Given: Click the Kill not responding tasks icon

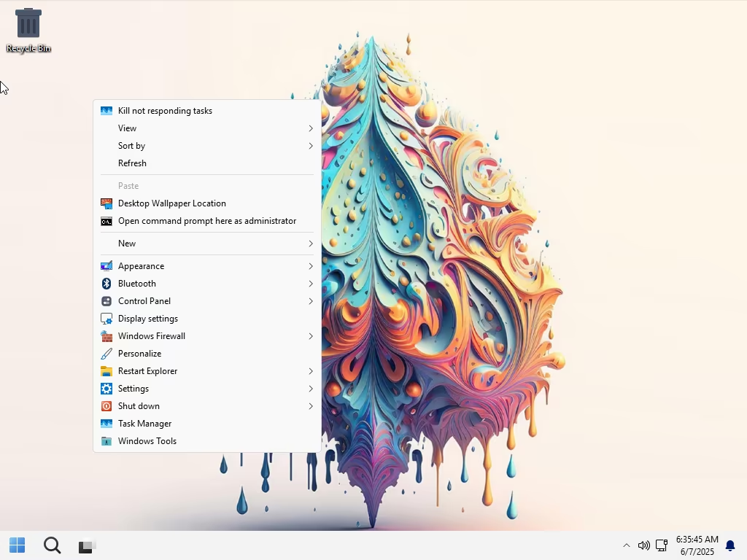Looking at the screenshot, I should 107,111.
